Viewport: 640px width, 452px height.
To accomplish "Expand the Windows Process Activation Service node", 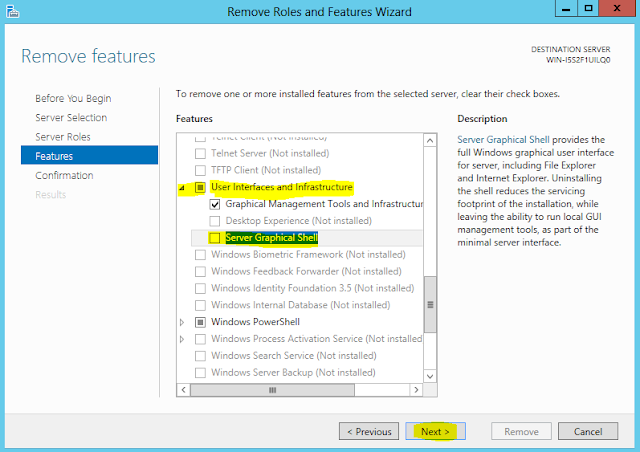I will click(182, 339).
